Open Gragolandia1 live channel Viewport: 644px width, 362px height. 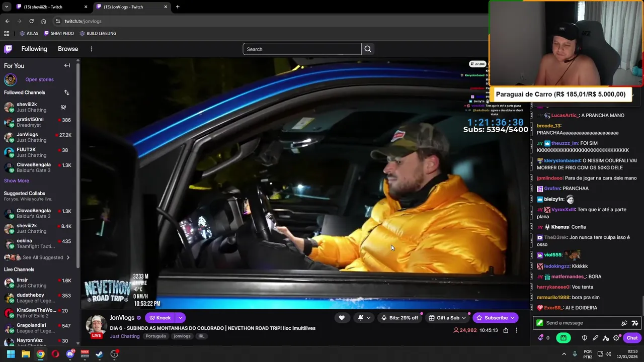38,328
